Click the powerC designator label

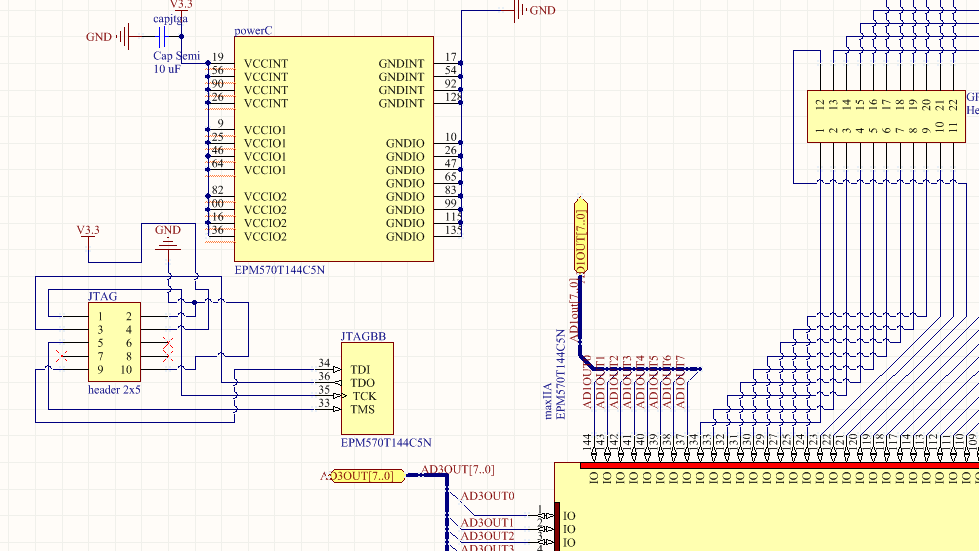click(x=253, y=30)
